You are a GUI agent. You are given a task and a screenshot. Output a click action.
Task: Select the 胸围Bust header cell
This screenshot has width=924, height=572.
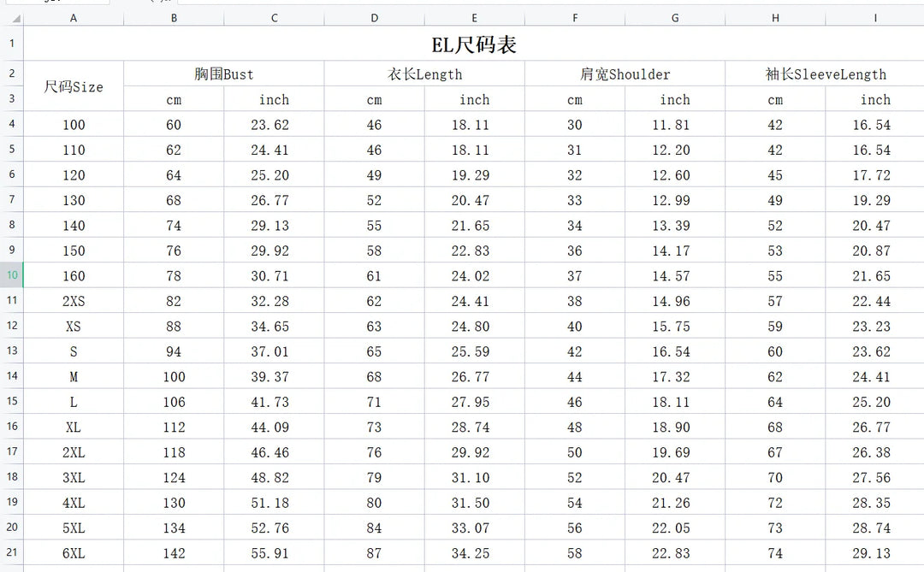point(223,74)
